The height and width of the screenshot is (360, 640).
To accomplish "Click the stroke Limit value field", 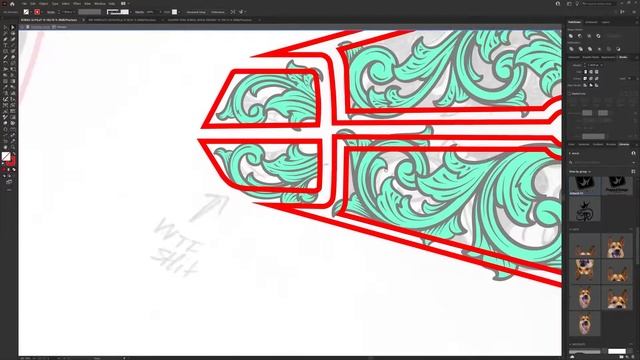I will click(630, 78).
